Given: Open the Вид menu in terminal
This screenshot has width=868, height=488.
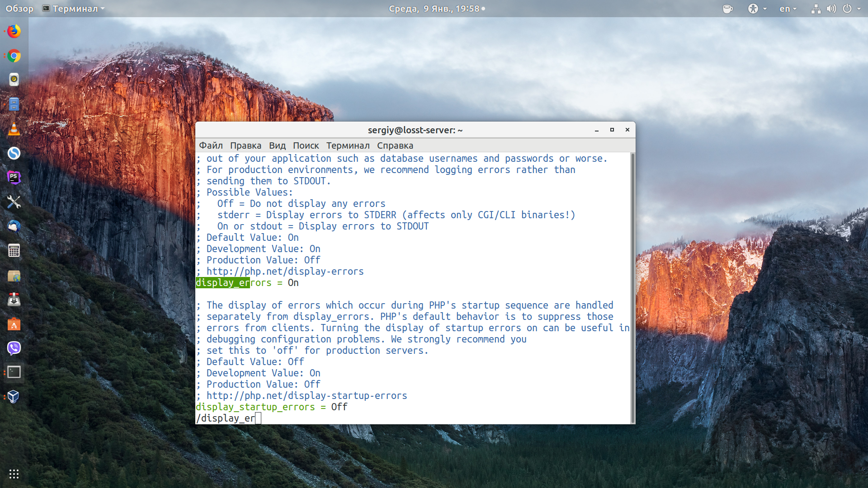Looking at the screenshot, I should tap(277, 145).
